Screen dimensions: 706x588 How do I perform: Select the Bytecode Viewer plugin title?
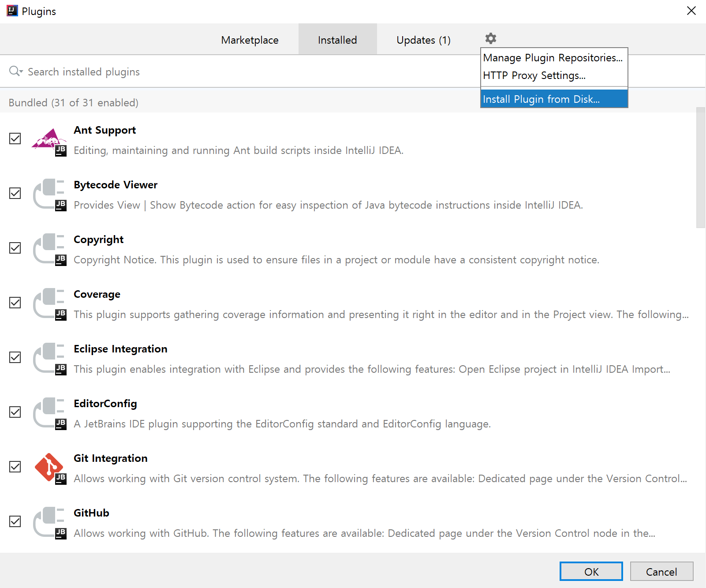tap(116, 185)
